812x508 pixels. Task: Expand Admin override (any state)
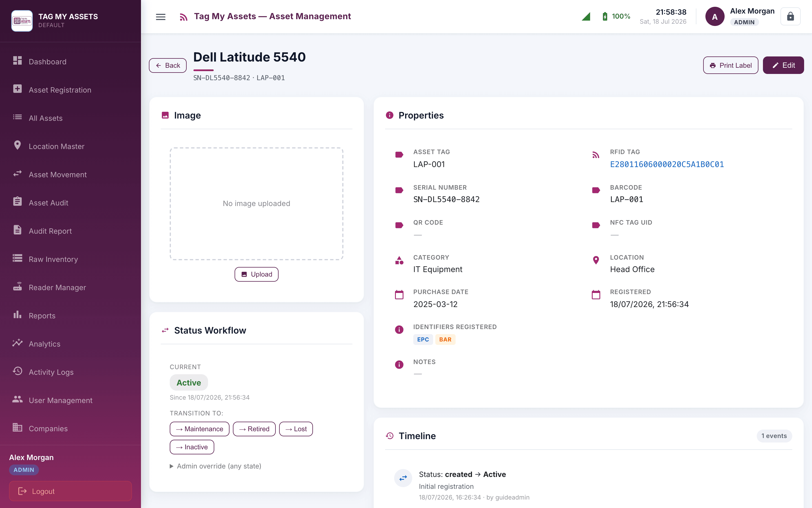215,466
